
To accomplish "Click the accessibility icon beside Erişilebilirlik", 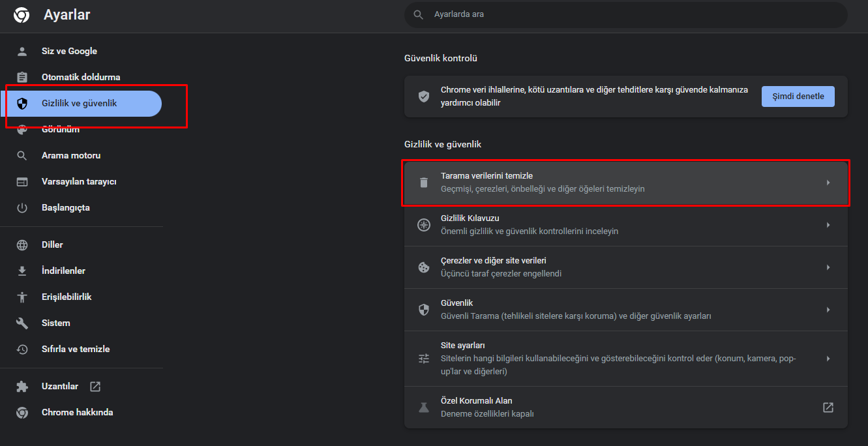I will [x=23, y=296].
